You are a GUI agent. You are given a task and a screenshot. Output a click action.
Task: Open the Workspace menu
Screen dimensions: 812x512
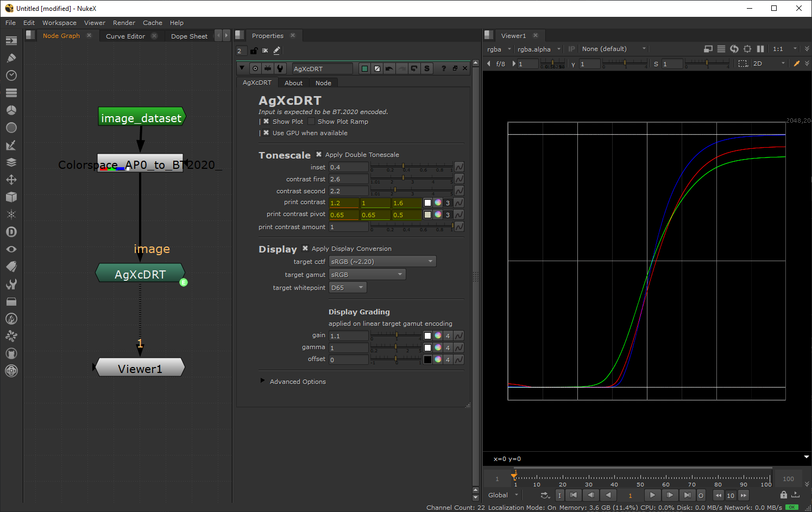60,23
